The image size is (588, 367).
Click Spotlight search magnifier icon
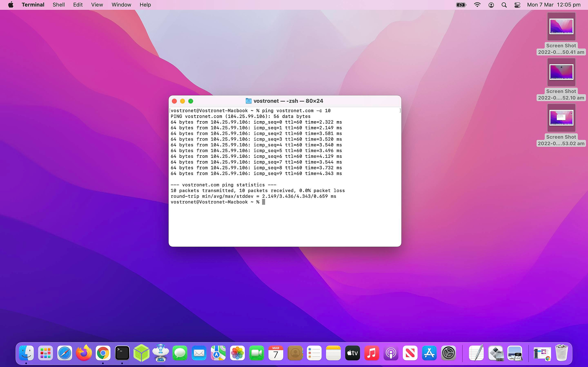point(504,5)
